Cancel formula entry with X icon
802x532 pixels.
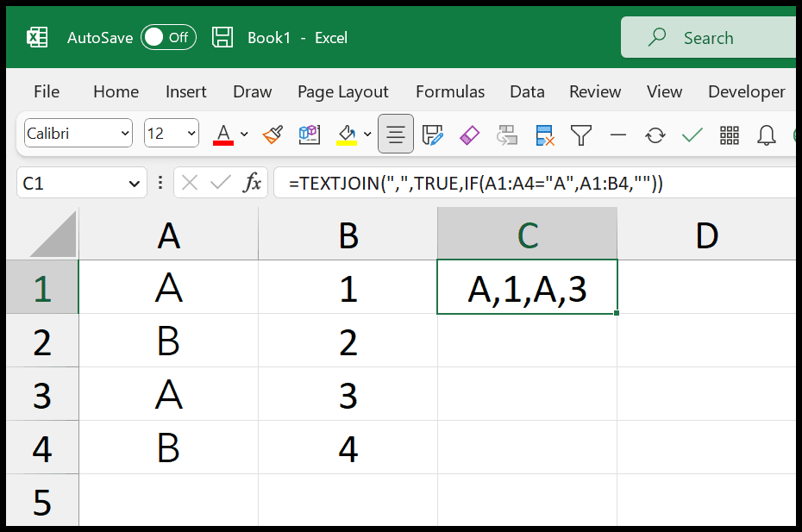tap(190, 183)
